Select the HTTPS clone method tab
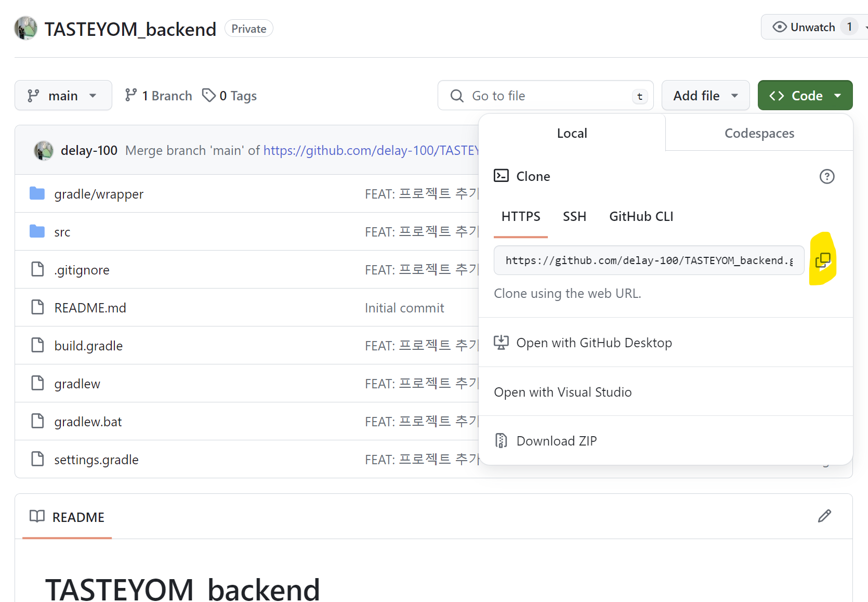 (521, 217)
